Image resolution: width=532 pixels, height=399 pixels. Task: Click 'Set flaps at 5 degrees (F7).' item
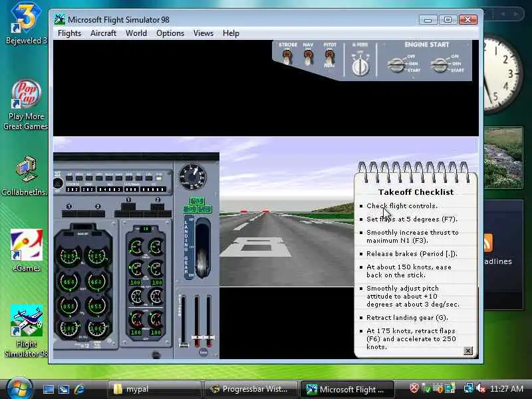coord(412,219)
